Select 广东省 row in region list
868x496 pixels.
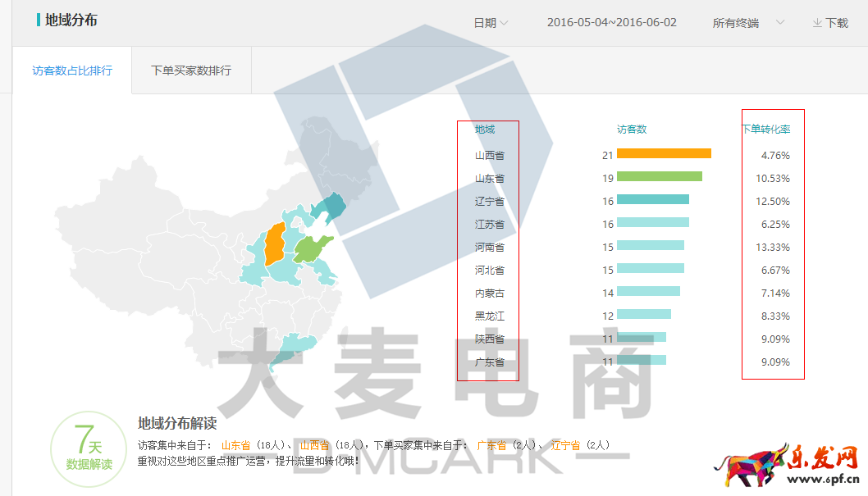coord(490,362)
